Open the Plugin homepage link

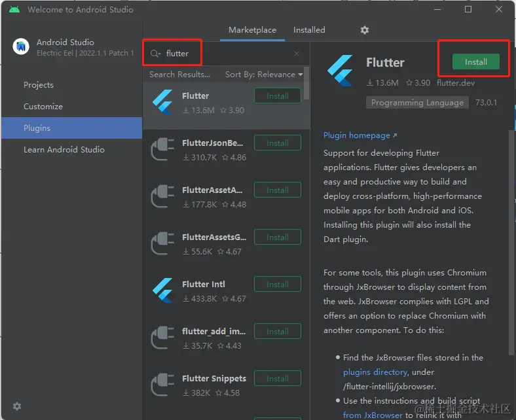pyautogui.click(x=360, y=135)
